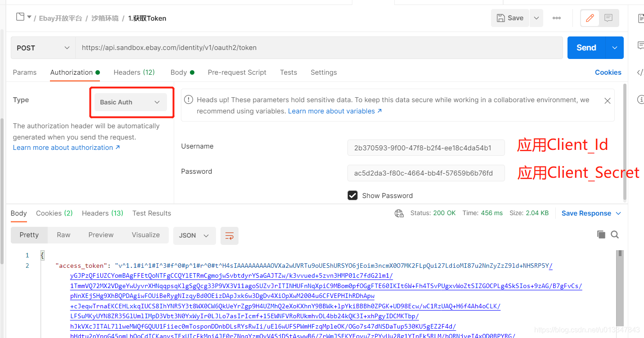Open the info icon in the right sidebar

point(641,99)
